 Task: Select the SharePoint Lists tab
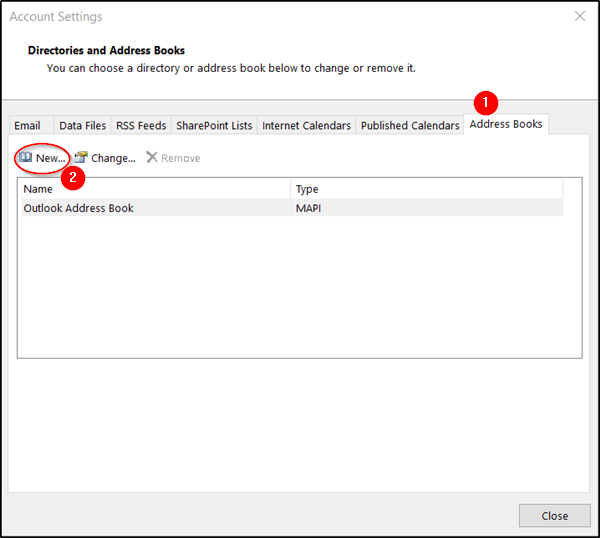[214, 126]
